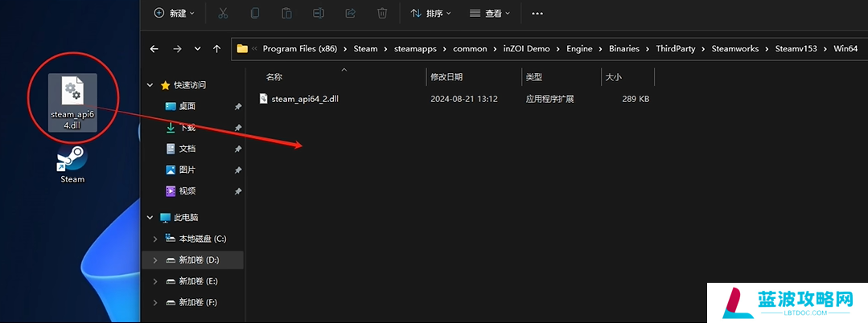
Task: Click the Copy icon in toolbar
Action: [255, 14]
